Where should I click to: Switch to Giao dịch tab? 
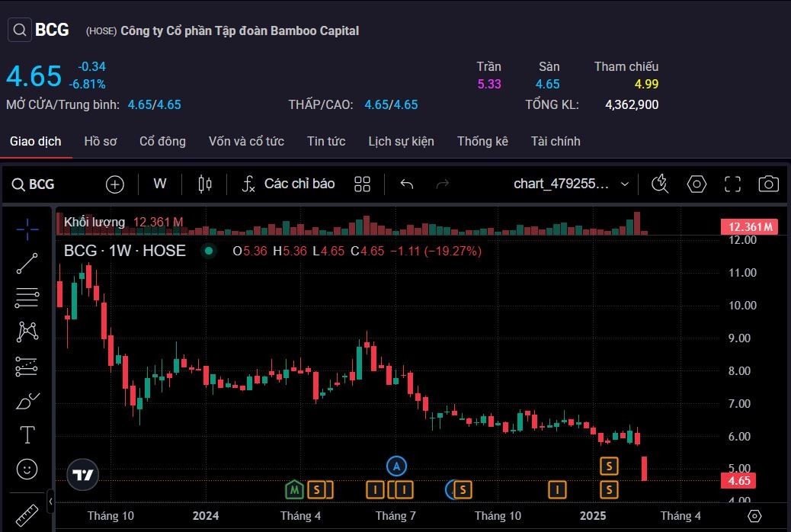35,141
